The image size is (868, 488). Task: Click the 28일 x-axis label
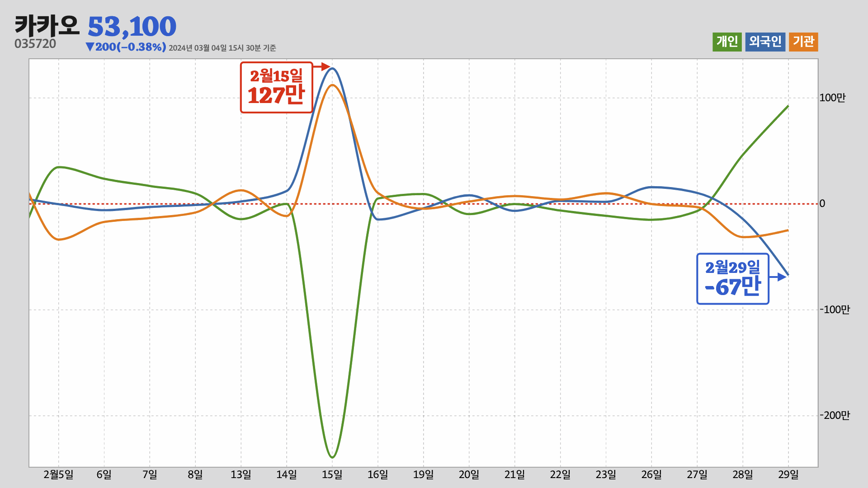tap(743, 475)
